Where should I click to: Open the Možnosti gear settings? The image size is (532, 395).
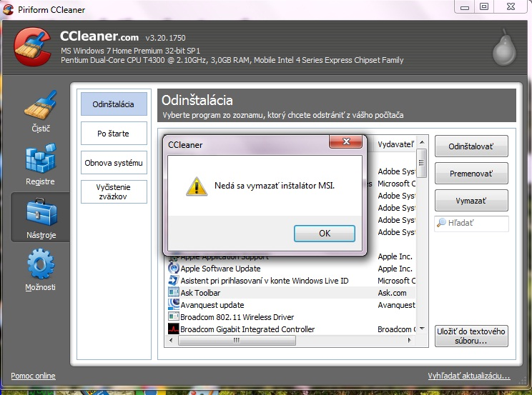[40, 270]
